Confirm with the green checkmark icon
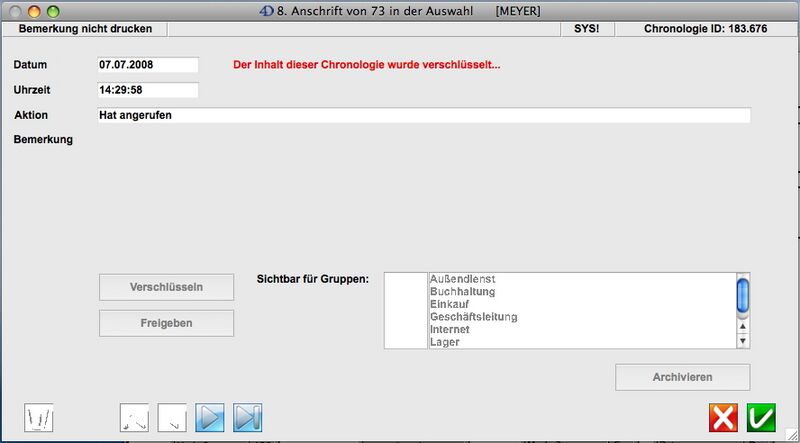 coord(761,417)
